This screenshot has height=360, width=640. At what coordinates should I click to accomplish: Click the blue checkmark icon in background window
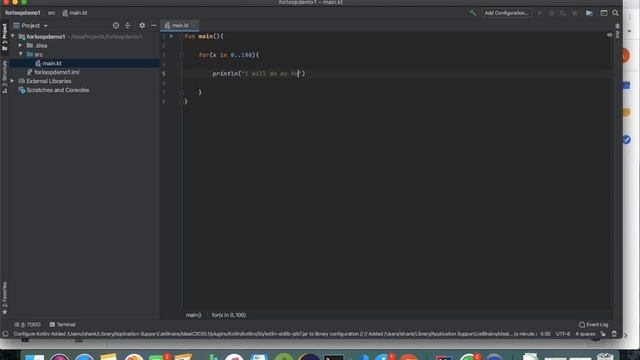click(x=627, y=140)
